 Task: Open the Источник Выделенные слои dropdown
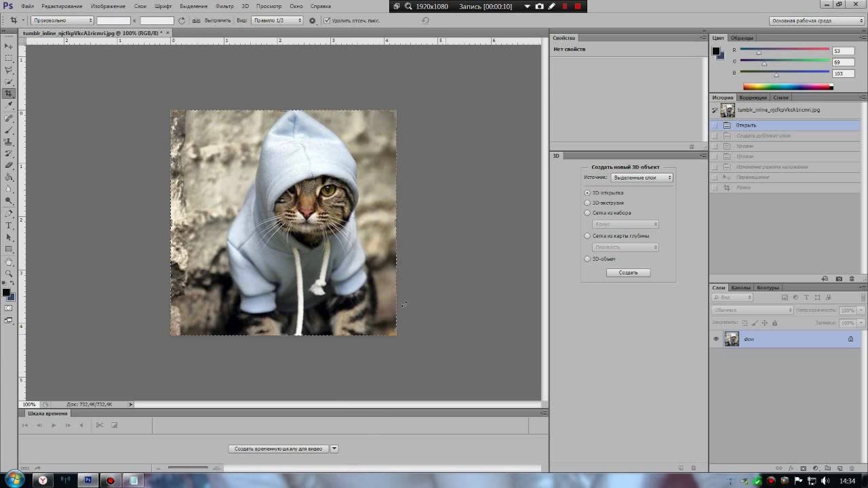click(x=642, y=178)
